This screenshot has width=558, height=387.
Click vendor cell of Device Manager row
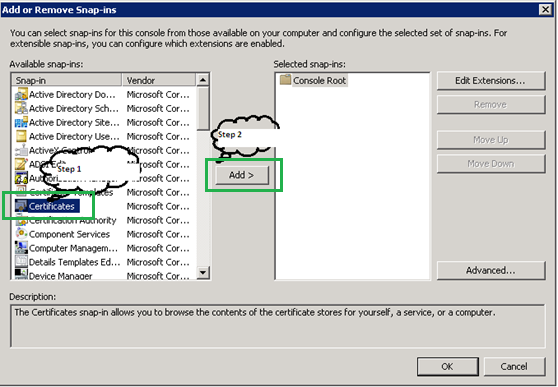click(158, 276)
